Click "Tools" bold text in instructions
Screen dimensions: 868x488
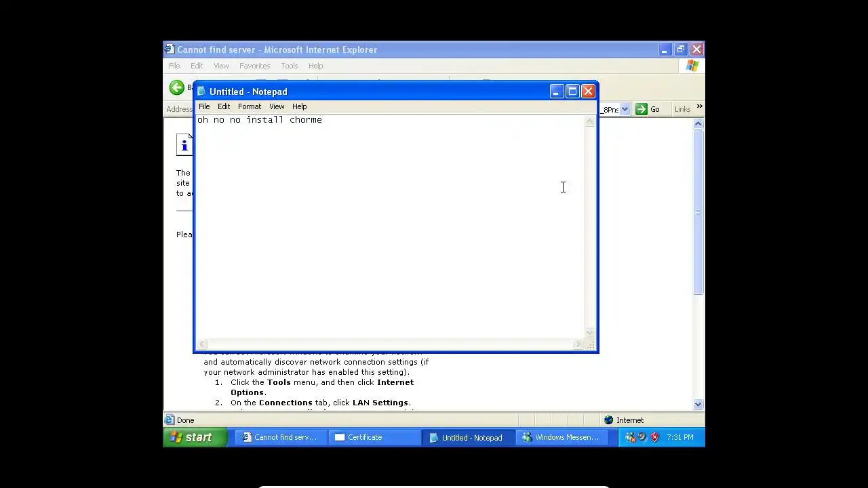pos(279,382)
